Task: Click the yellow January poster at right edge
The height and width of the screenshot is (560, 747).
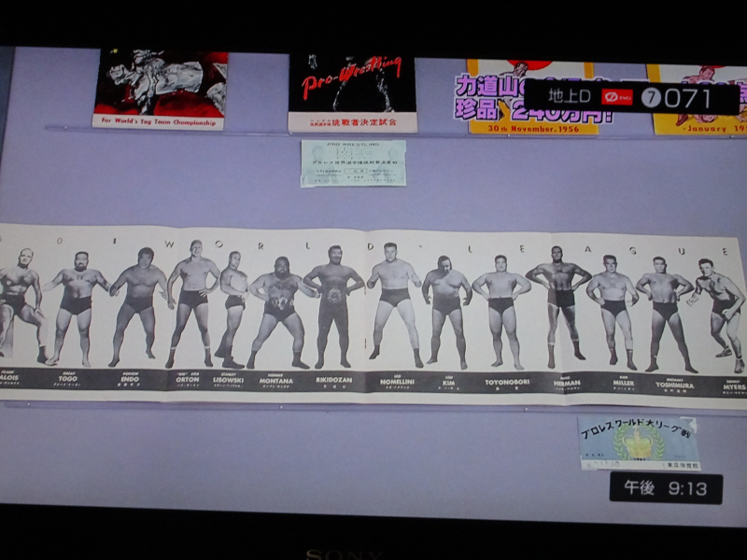Action: (x=698, y=100)
